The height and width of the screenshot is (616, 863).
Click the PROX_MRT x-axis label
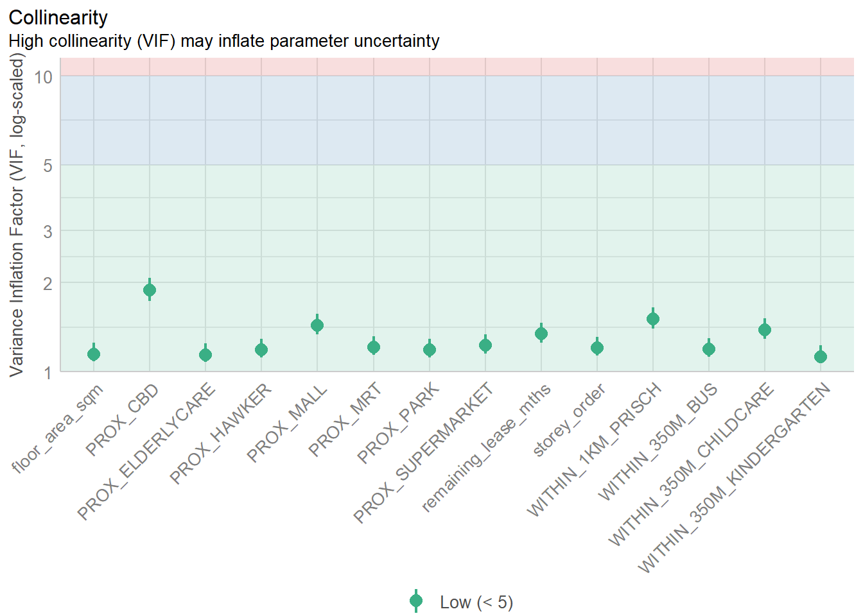pos(345,420)
